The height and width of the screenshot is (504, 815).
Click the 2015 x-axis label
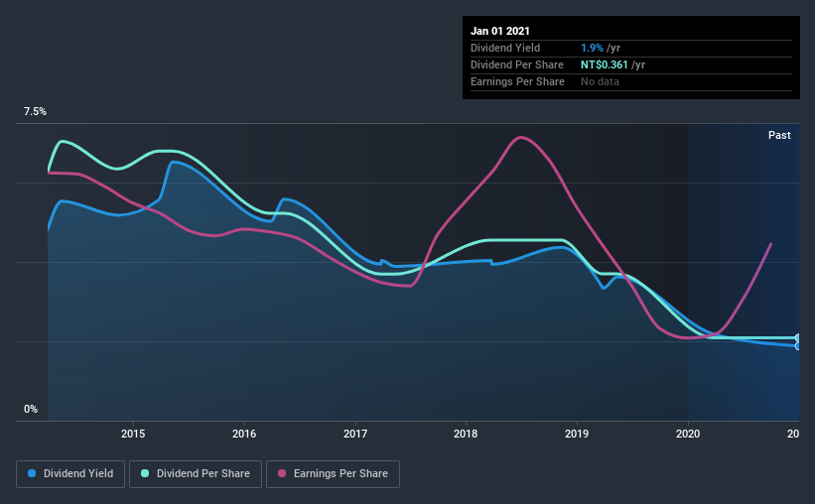(x=133, y=434)
